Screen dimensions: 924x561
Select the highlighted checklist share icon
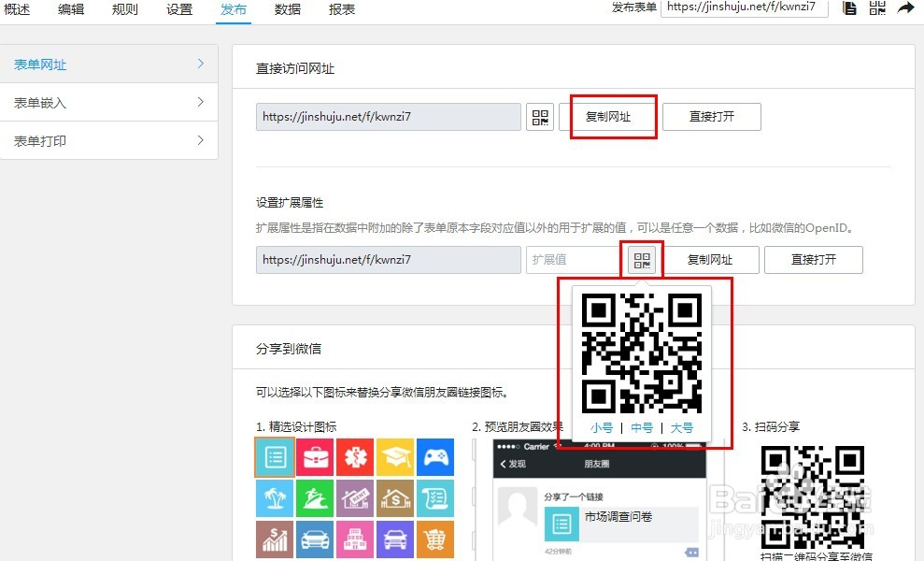coord(274,457)
